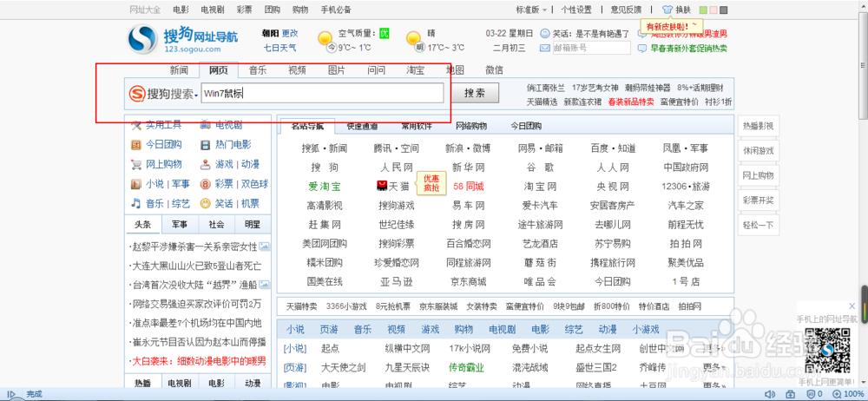Click the 更改 city link
Viewport: 868px width, 401px height.
[290, 33]
